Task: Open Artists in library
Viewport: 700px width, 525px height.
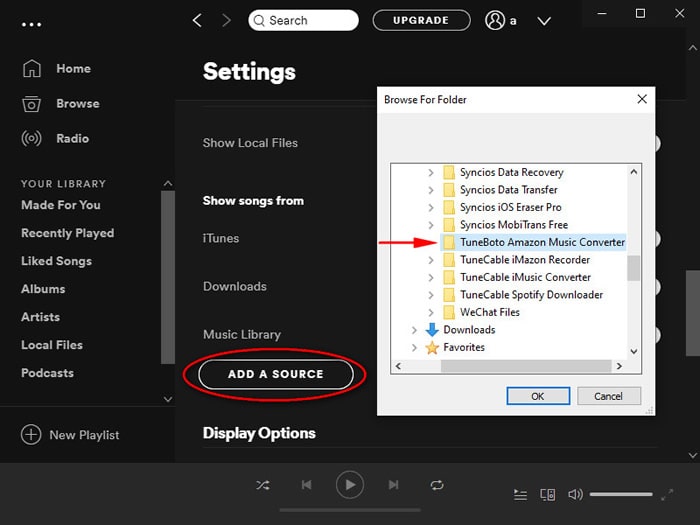Action: click(x=40, y=317)
